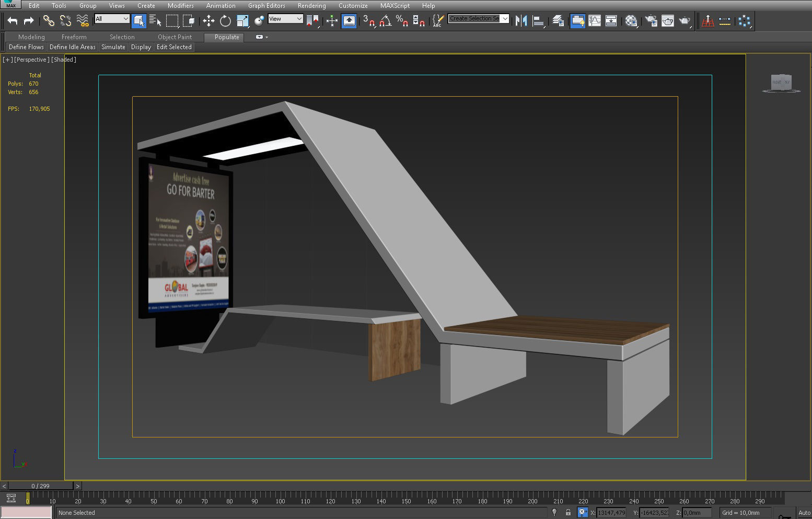Click the Mirror tool icon
This screenshot has width=812, height=519.
pos(521,21)
